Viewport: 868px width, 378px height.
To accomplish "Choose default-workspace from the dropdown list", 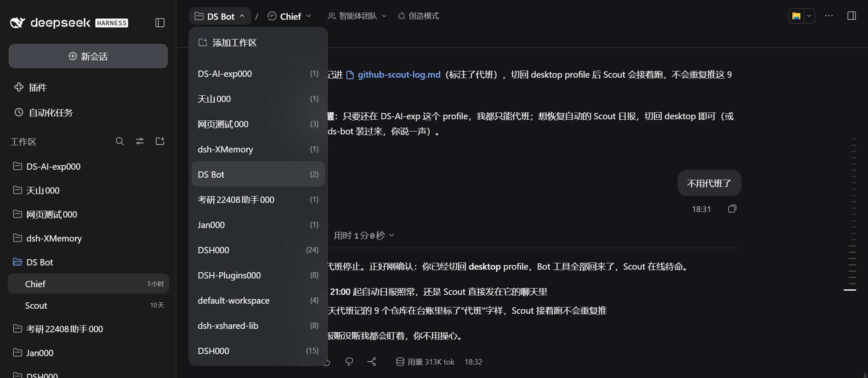I will click(x=258, y=300).
